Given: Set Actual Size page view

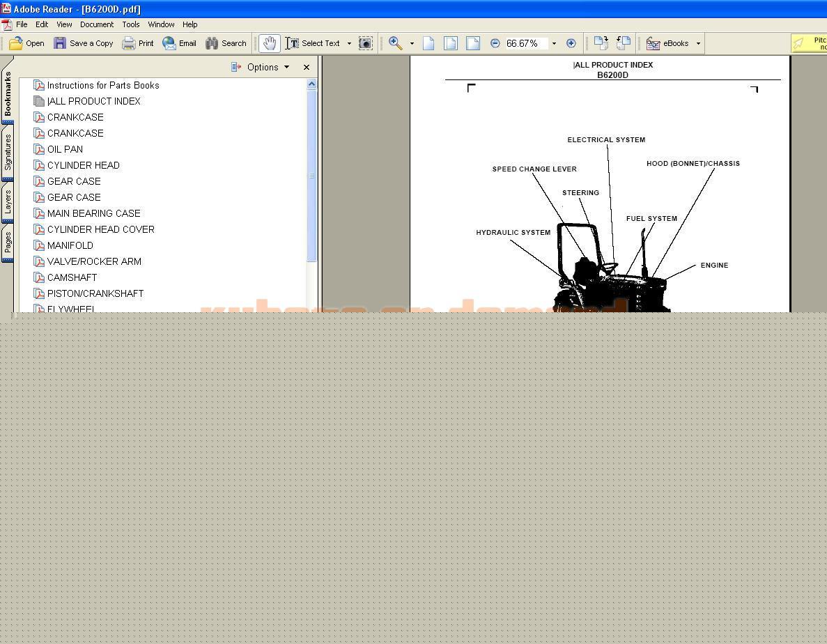Looking at the screenshot, I should point(428,43).
